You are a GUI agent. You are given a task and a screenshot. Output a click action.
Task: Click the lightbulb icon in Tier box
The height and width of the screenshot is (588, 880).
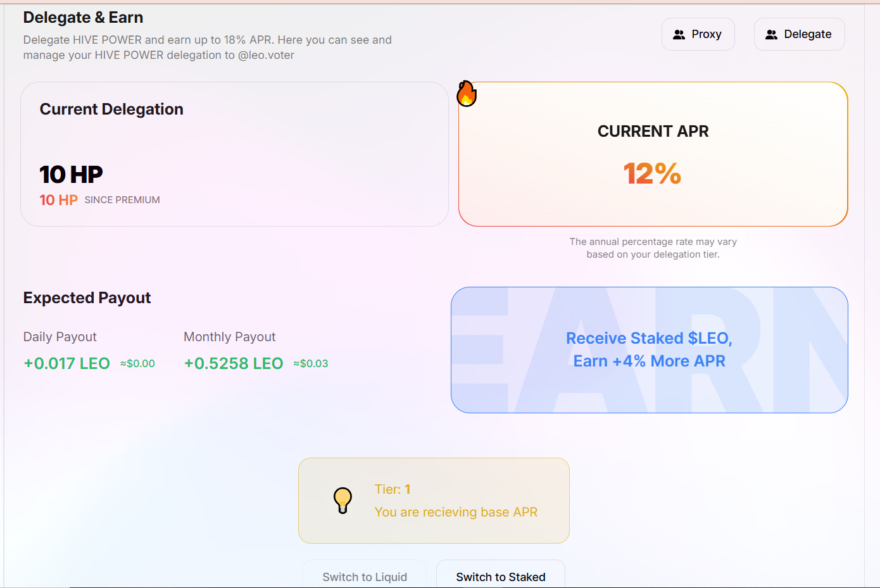(x=343, y=500)
